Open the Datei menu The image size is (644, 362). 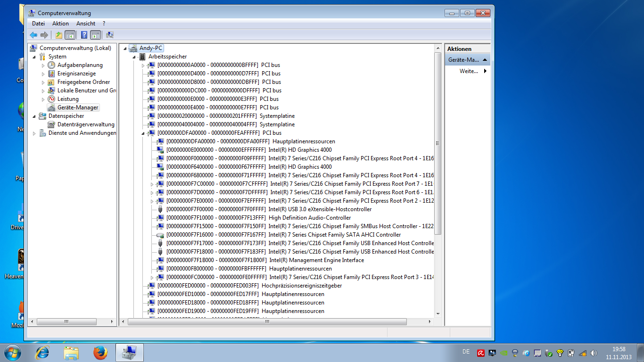click(x=38, y=23)
